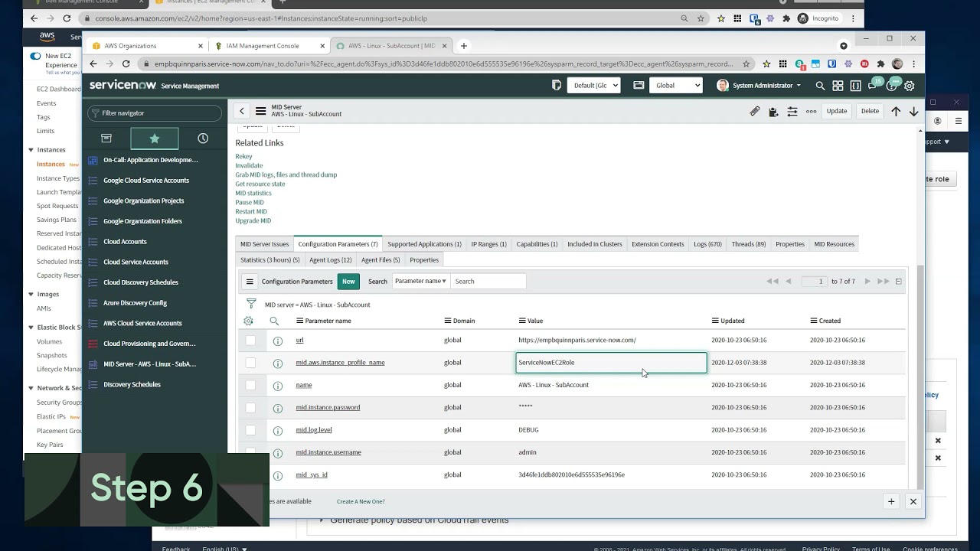980x551 pixels.
Task: Click the ServiceNowEC2Role value cell
Action: 611,363
